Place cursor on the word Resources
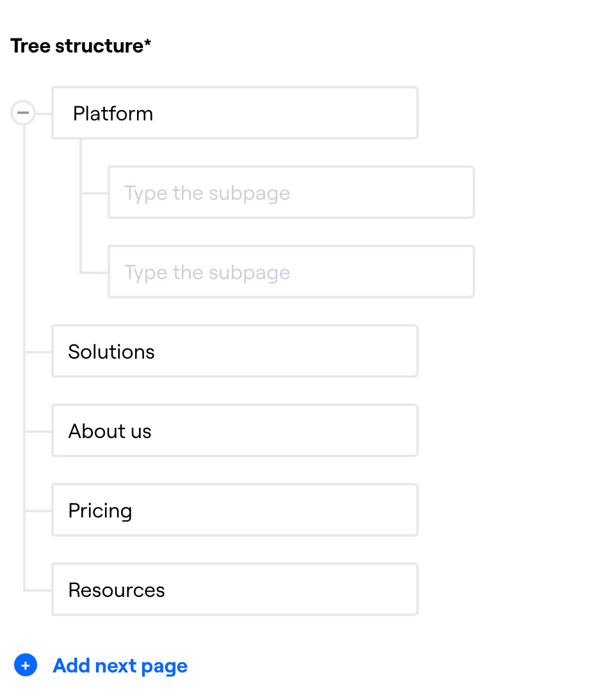The image size is (611, 700). (117, 590)
